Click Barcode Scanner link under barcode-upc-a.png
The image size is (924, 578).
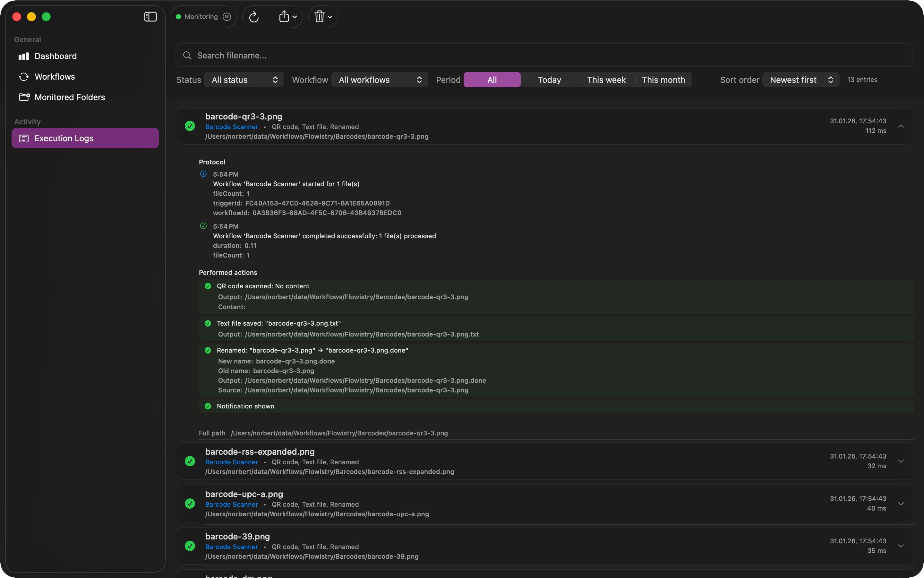coord(231,504)
